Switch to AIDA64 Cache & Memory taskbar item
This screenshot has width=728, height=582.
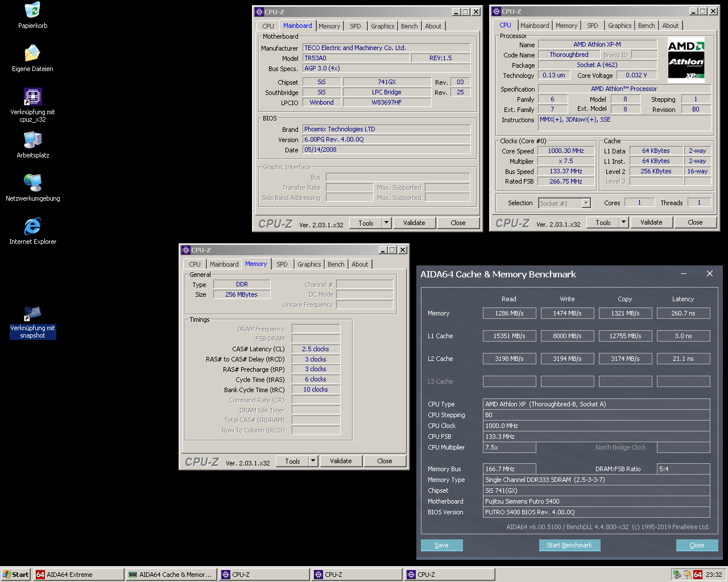[x=171, y=575]
